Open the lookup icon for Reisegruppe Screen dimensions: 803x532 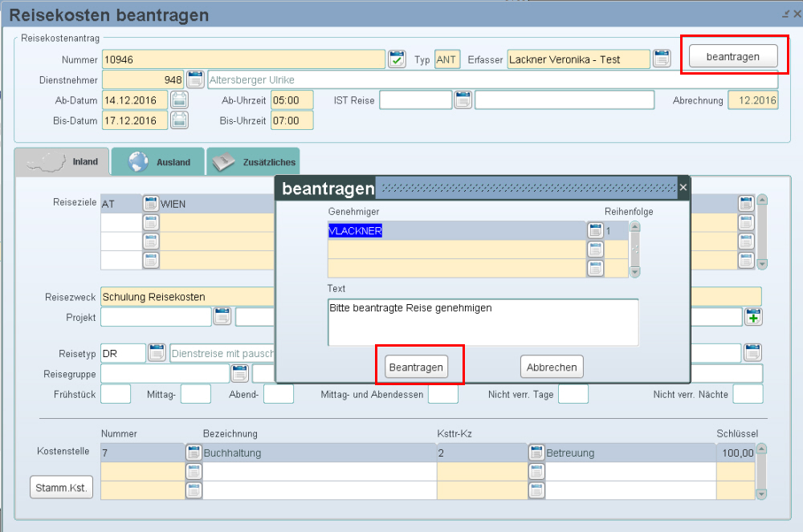tap(239, 373)
